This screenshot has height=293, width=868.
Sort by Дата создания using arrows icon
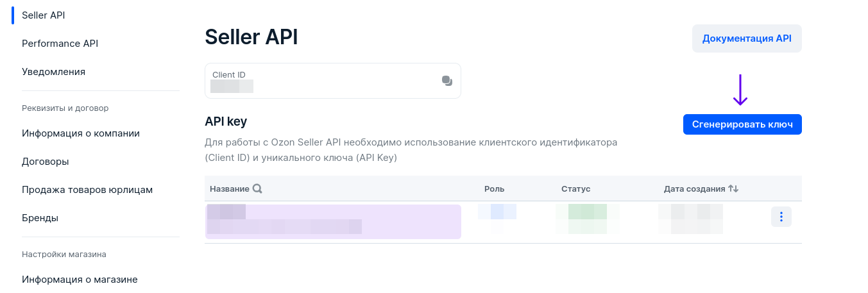[x=733, y=189]
